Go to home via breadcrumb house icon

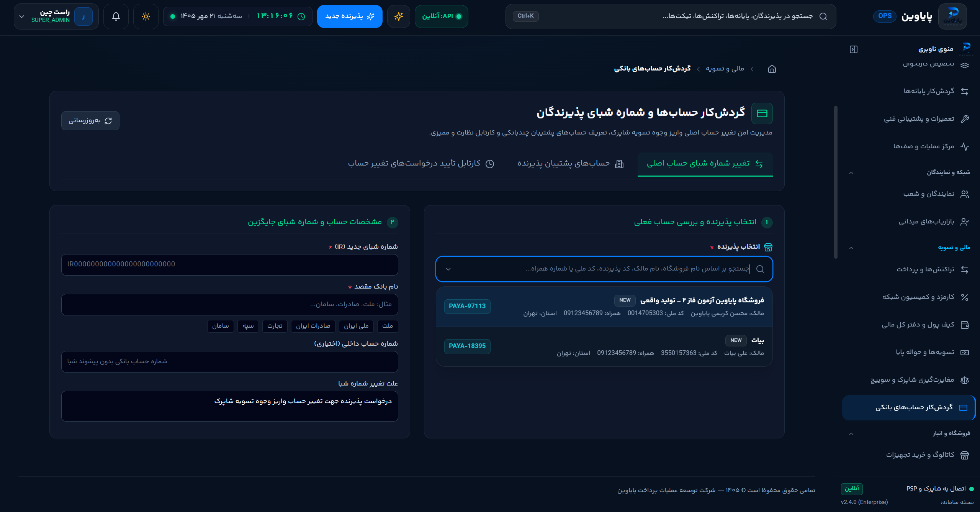772,69
